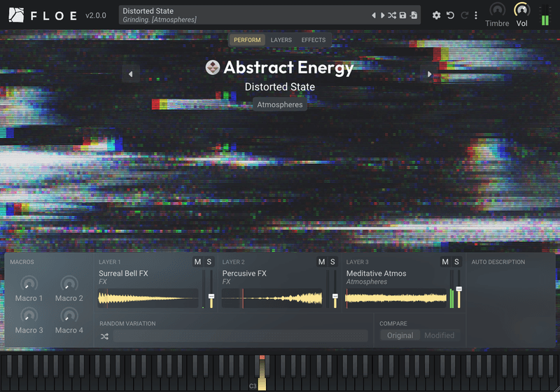Viewport: 560px width, 392px height.
Task: Save the preset with floppy disk icon
Action: point(402,15)
